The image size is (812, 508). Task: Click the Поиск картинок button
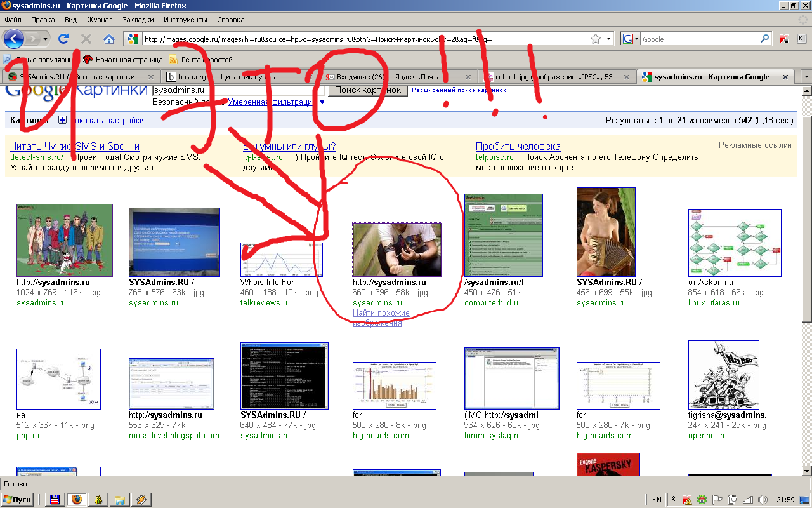[x=368, y=90]
